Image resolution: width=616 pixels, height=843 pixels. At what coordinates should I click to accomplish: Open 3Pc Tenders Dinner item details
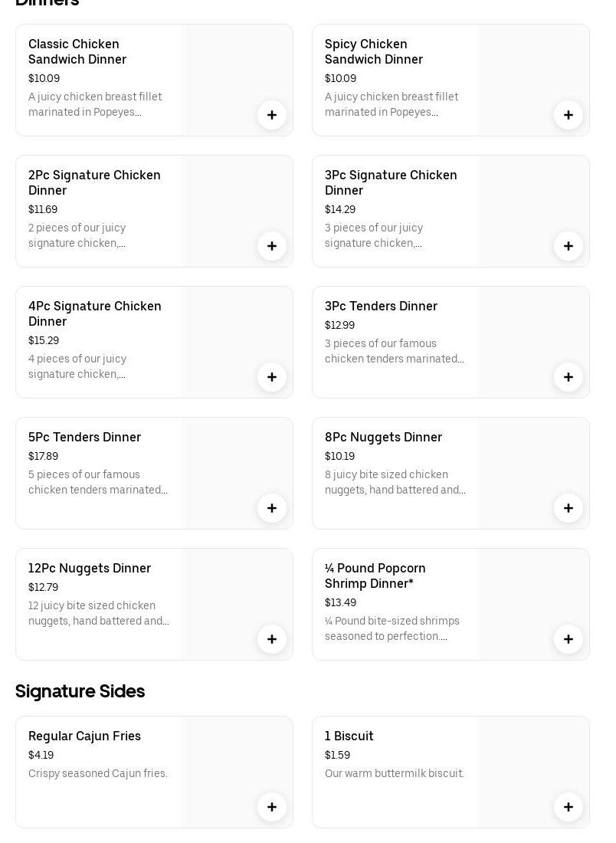click(381, 307)
